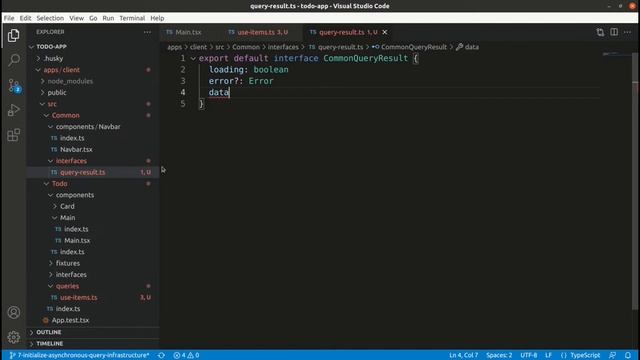Open the Help menu

click(x=157, y=18)
